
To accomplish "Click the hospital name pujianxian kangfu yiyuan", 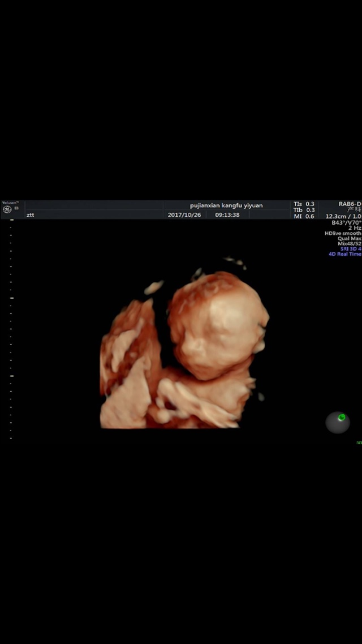I will (226, 205).
